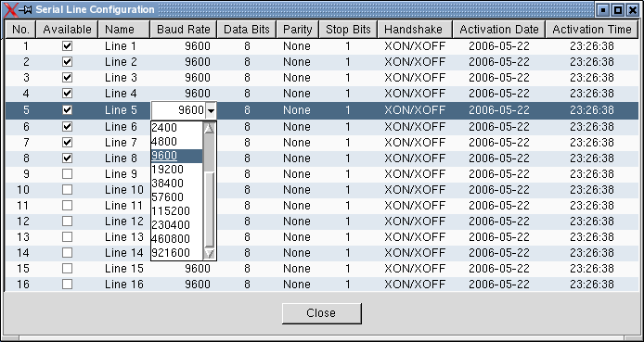Select Line 10 name cell
Screen dimensions: 644x342
tap(124, 189)
